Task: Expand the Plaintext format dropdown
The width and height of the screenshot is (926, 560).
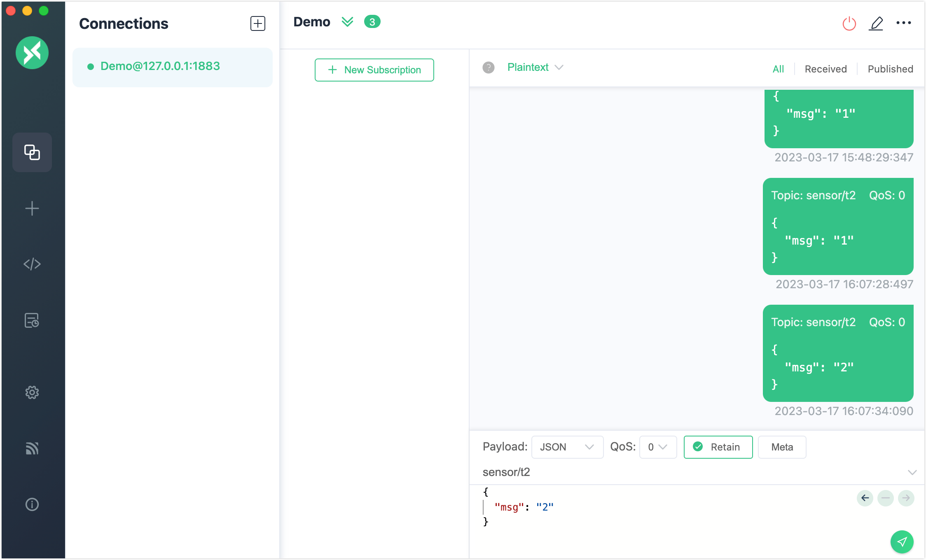Action: tap(535, 67)
